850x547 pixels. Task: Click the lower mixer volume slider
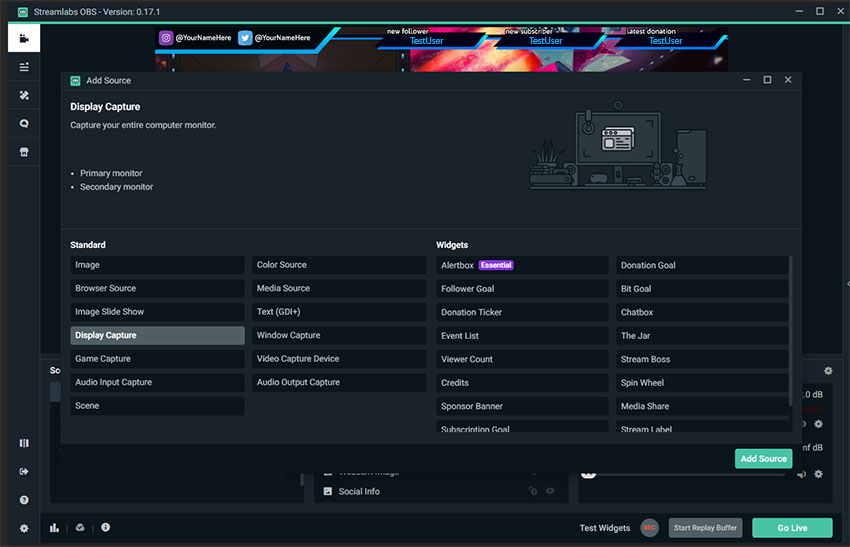683,474
